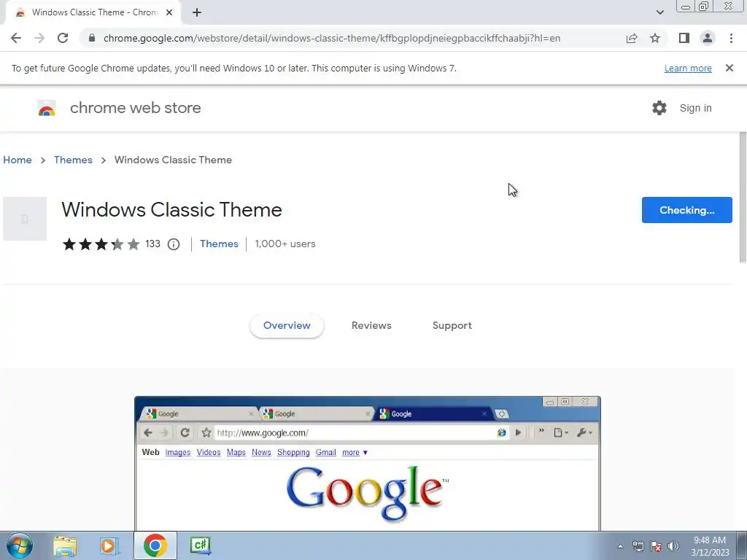Open the Web Store settings gear

(x=659, y=108)
